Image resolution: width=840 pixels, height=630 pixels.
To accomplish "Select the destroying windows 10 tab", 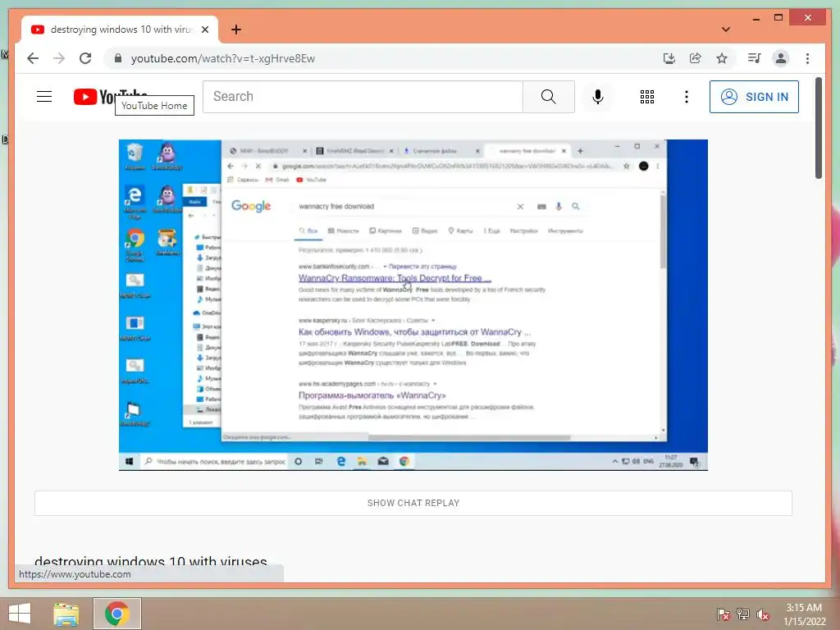I will click(120, 30).
